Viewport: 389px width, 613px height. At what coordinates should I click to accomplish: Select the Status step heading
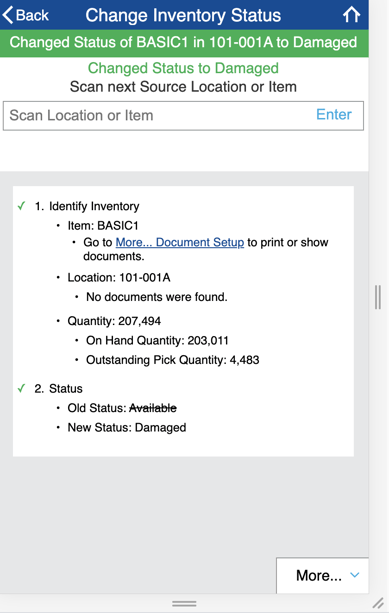tap(59, 389)
